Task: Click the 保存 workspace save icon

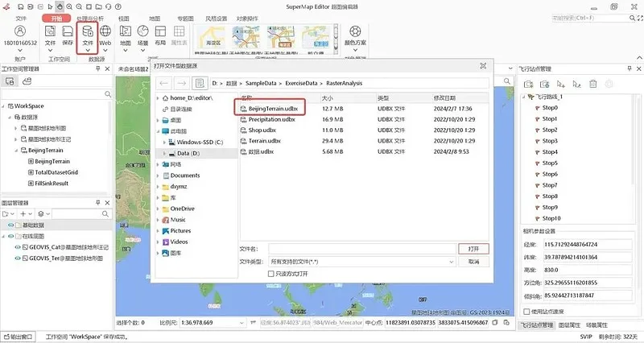Action: click(x=67, y=35)
